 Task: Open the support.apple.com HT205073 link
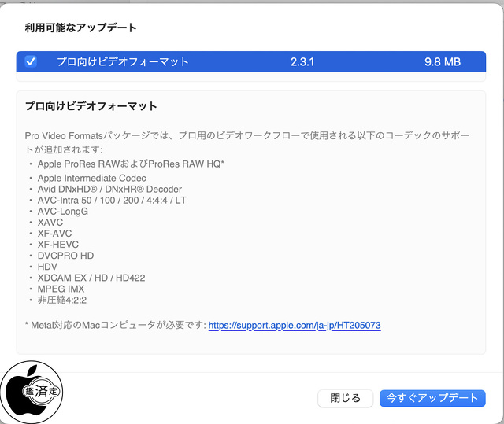point(294,325)
